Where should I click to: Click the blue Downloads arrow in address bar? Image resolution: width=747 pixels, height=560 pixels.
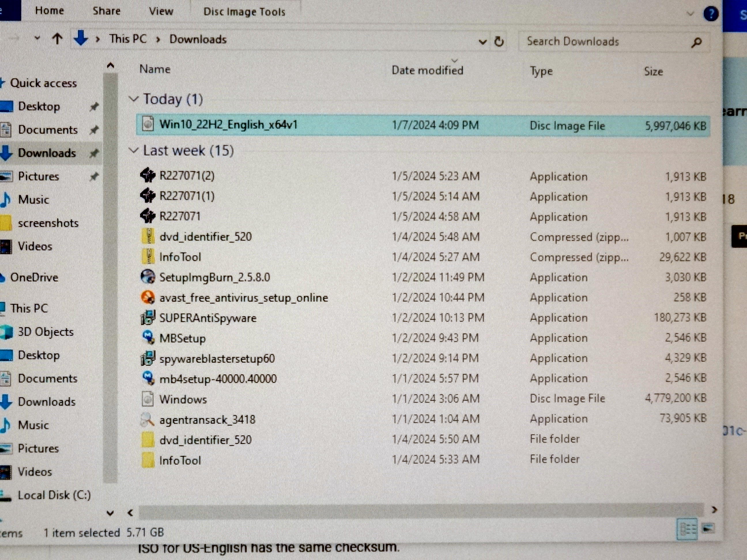80,38
